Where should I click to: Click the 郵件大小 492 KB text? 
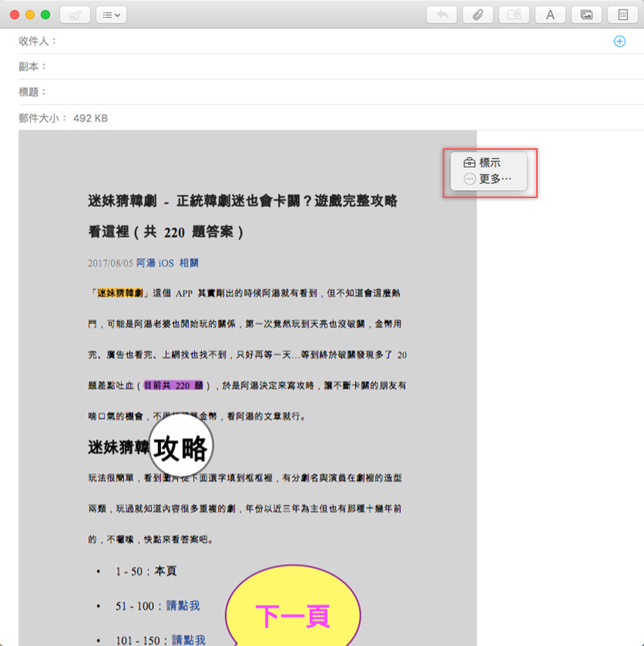click(64, 118)
